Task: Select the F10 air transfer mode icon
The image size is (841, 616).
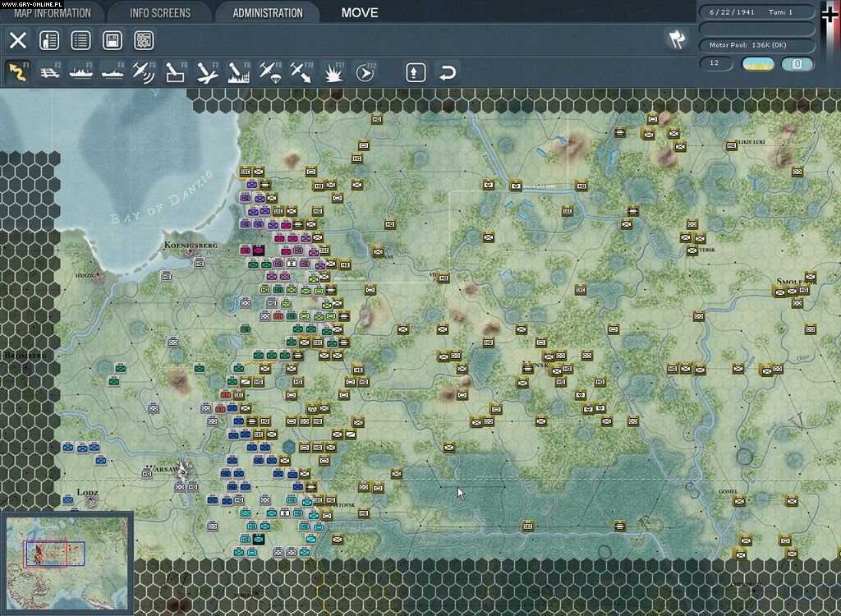Action: [301, 72]
